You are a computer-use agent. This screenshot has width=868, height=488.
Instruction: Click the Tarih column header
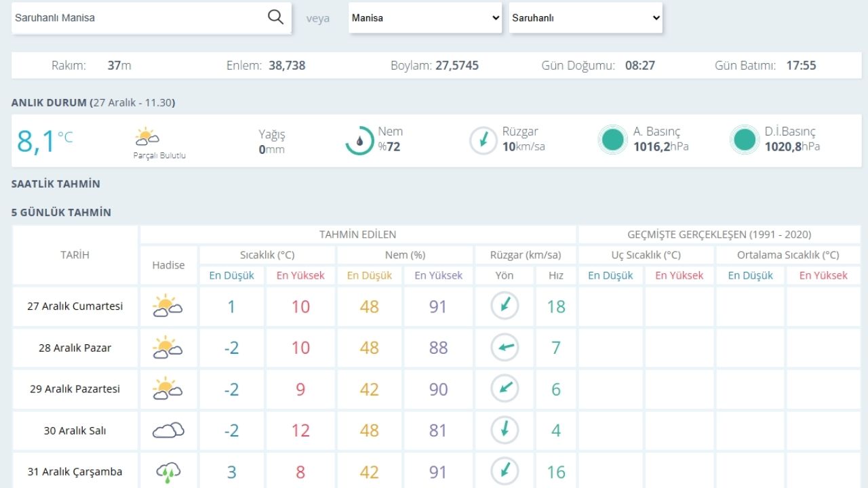pos(75,255)
